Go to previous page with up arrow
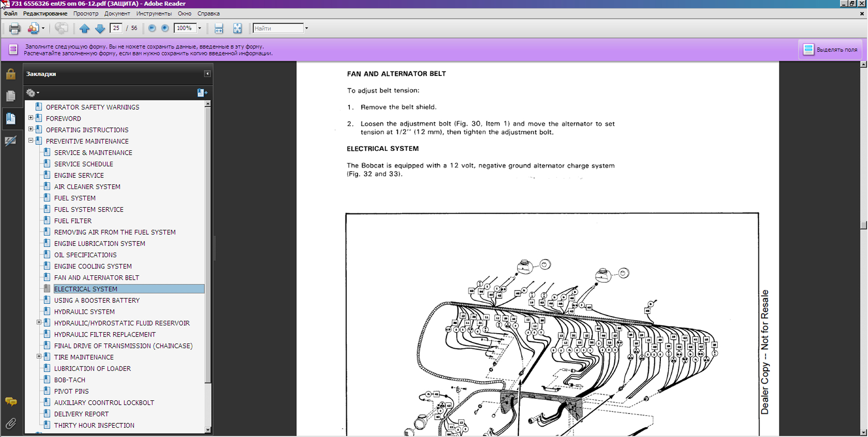868x437 pixels. pos(84,28)
